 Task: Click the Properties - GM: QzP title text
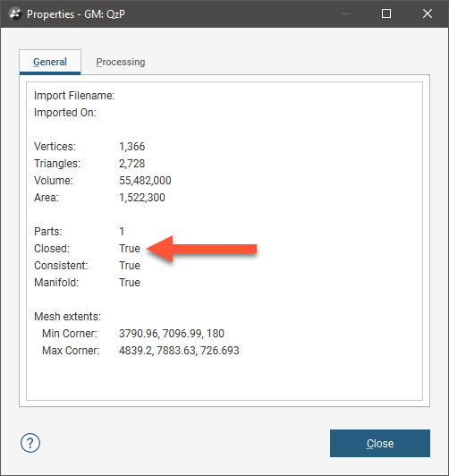pyautogui.click(x=76, y=14)
